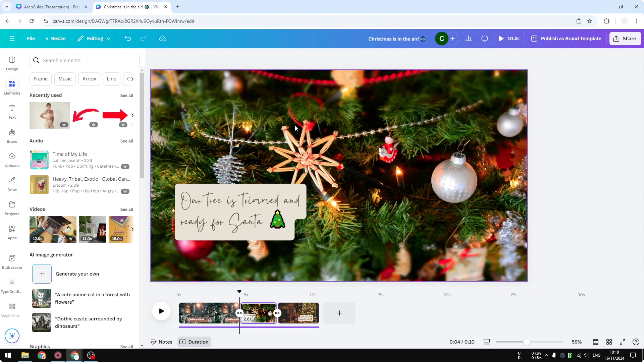644x362 pixels.
Task: Open the comments icon in the top bar
Action: (x=485, y=38)
